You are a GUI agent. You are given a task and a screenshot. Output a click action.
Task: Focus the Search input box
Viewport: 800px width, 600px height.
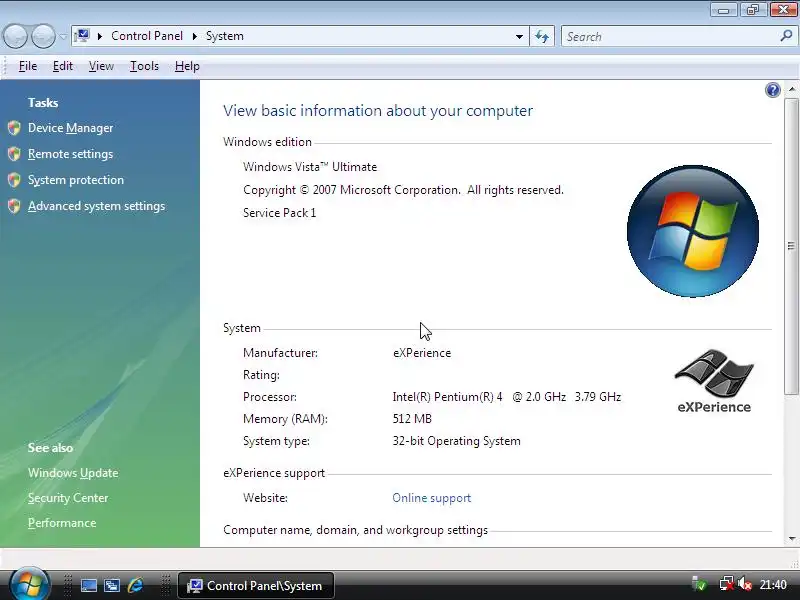671,36
